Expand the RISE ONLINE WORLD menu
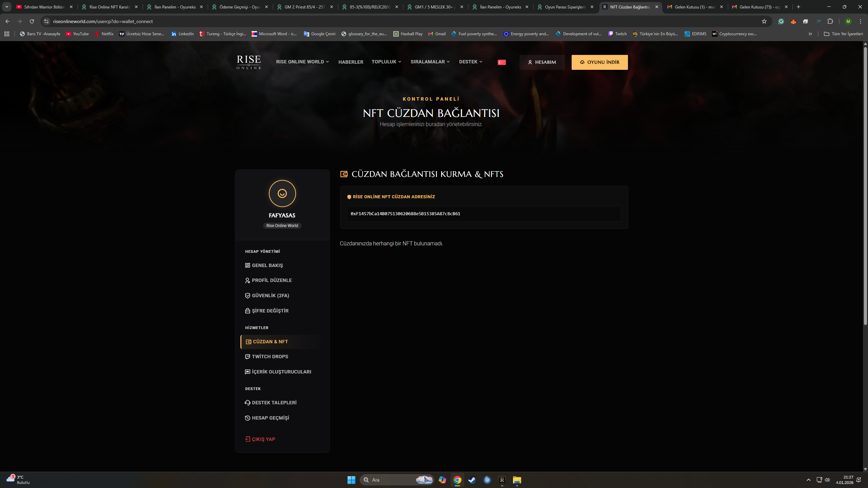 pyautogui.click(x=302, y=62)
